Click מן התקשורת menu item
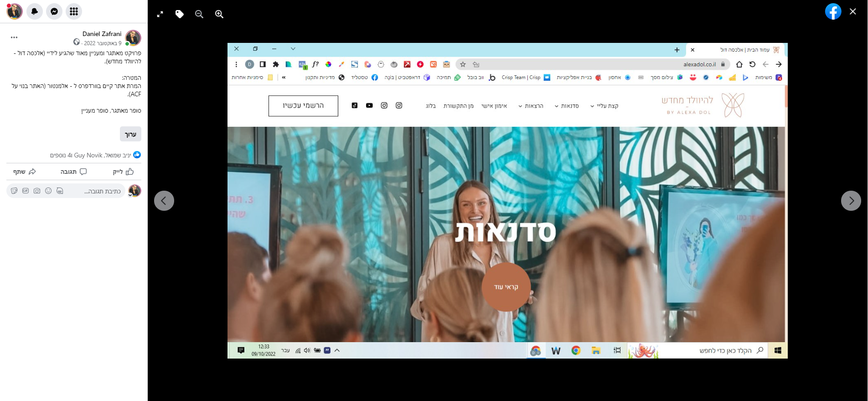The height and width of the screenshot is (401, 868). pyautogui.click(x=459, y=106)
